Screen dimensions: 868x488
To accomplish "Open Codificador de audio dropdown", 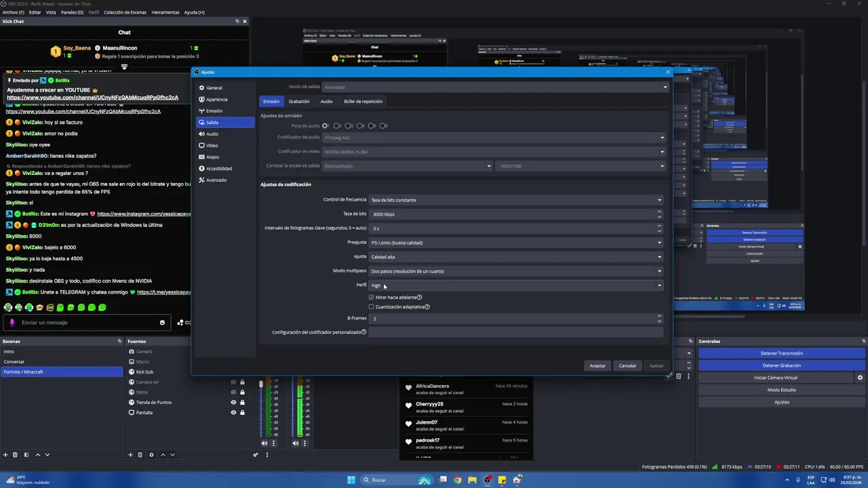I will click(x=494, y=138).
